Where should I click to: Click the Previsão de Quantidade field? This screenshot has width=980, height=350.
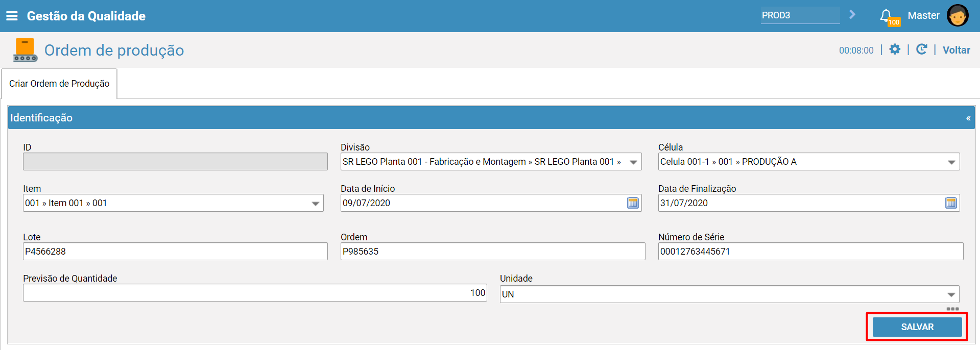[x=255, y=293]
